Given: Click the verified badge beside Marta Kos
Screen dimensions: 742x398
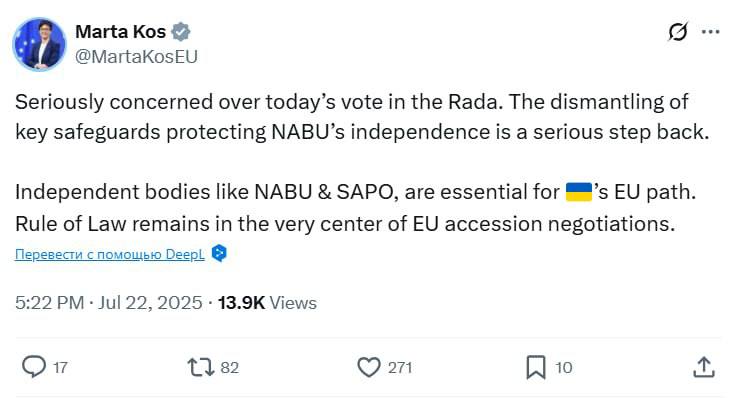Looking at the screenshot, I should pyautogui.click(x=181, y=32).
